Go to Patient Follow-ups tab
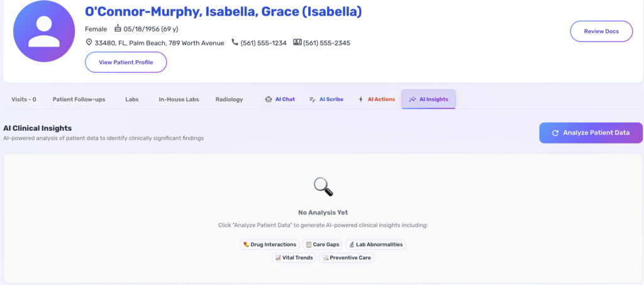Viewport: 644px width, 285px height. [x=79, y=99]
